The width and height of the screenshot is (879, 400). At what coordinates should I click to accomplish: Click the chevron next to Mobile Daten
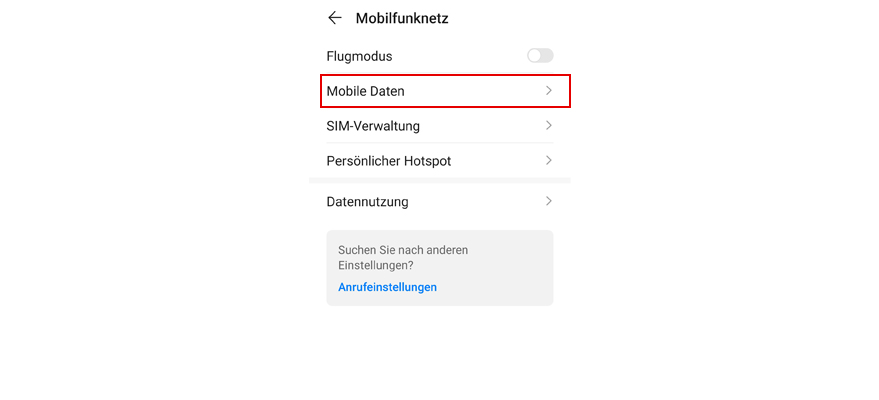(549, 91)
